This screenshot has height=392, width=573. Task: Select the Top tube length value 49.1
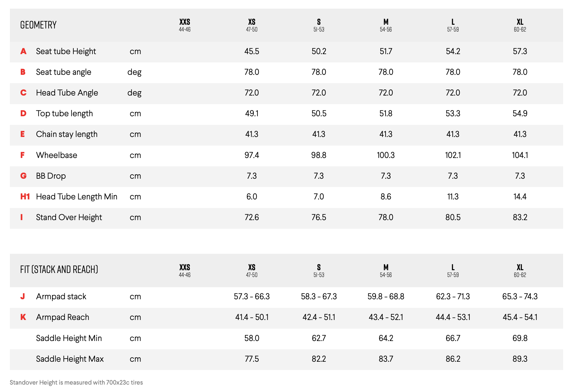(x=252, y=113)
